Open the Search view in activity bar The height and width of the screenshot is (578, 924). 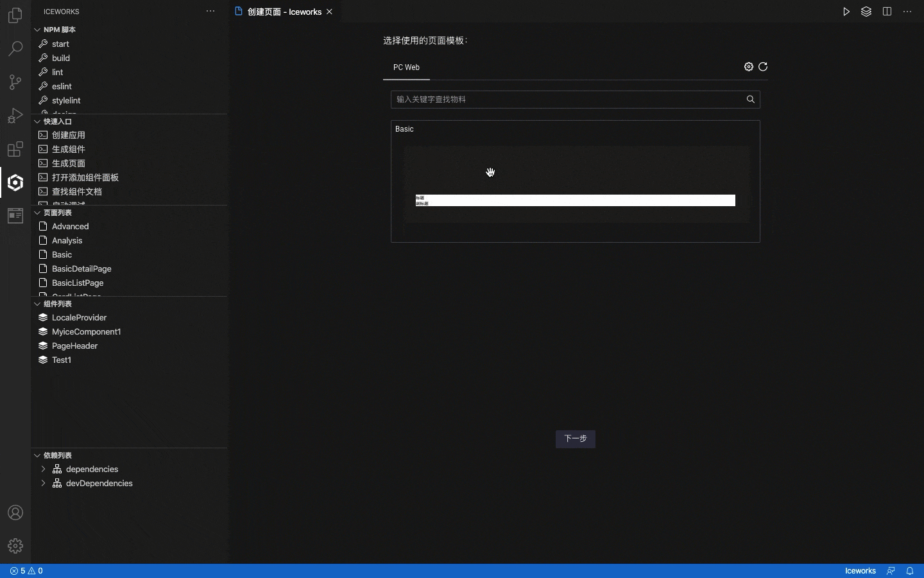tap(15, 48)
